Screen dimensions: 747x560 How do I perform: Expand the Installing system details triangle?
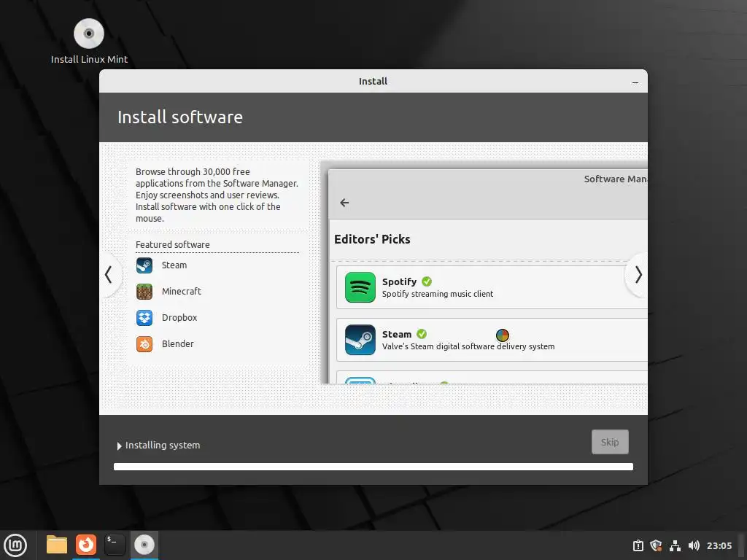point(119,446)
